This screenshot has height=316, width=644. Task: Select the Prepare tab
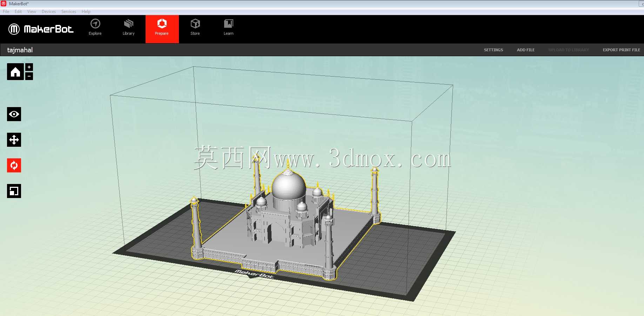click(162, 29)
